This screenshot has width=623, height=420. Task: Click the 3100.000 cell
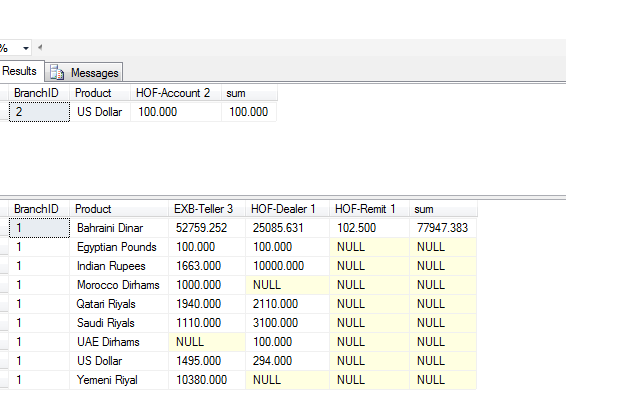[x=287, y=323]
